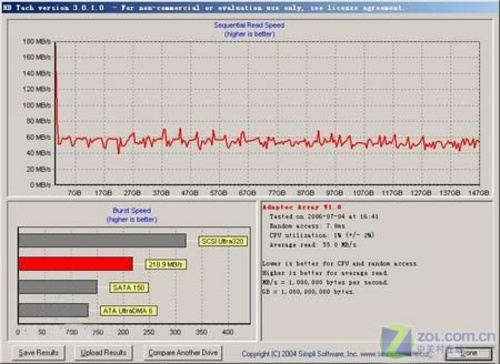500x364 pixels.
Task: Click the Random access result line
Action: pos(307,226)
